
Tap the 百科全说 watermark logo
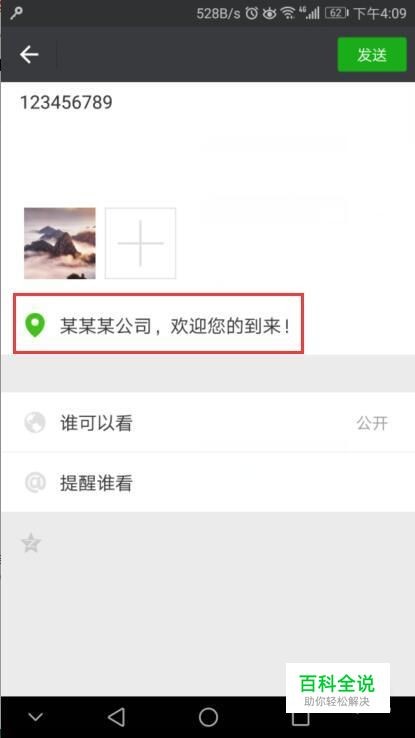(337, 688)
